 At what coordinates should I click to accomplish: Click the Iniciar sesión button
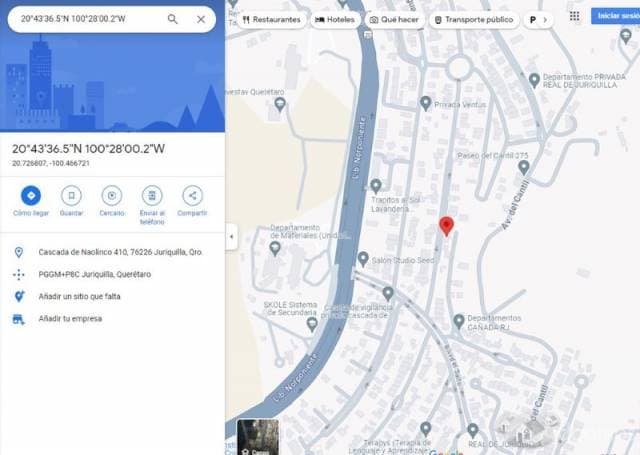[616, 16]
